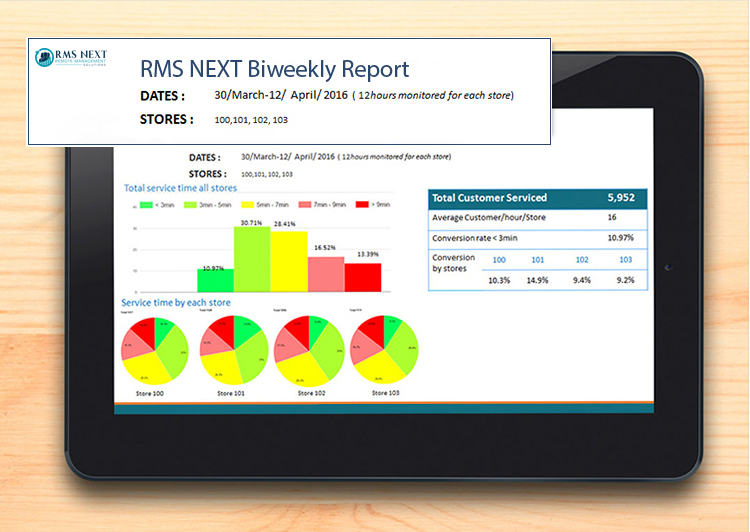Viewport: 750px width, 532px height.
Task: Click the red '> 9min' legend swatch
Action: tap(362, 205)
